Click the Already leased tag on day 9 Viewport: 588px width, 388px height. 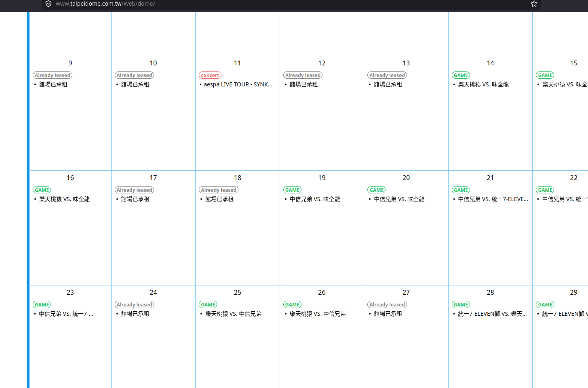click(x=53, y=75)
